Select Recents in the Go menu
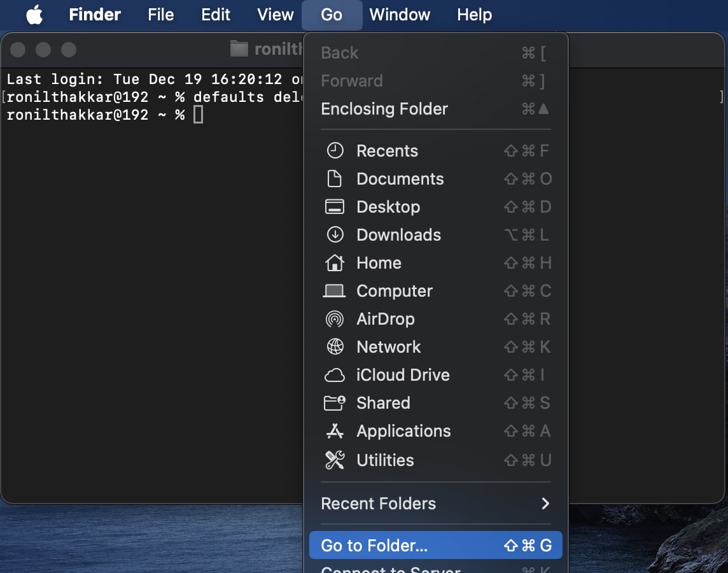This screenshot has height=573, width=728. (x=435, y=150)
